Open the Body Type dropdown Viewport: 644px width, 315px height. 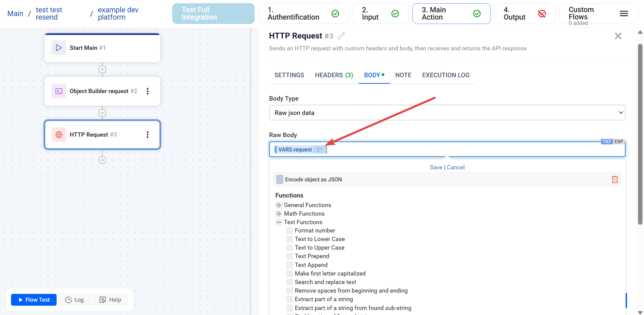point(447,113)
